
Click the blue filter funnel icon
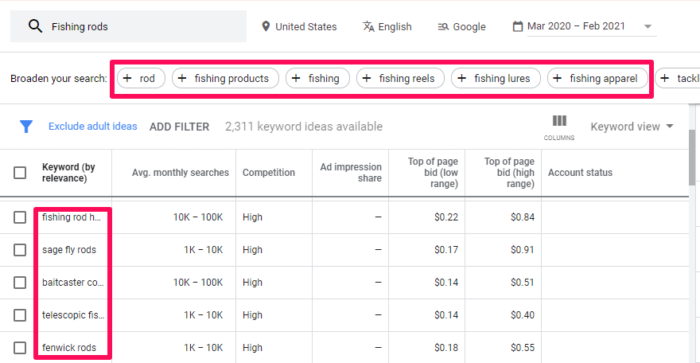[26, 126]
